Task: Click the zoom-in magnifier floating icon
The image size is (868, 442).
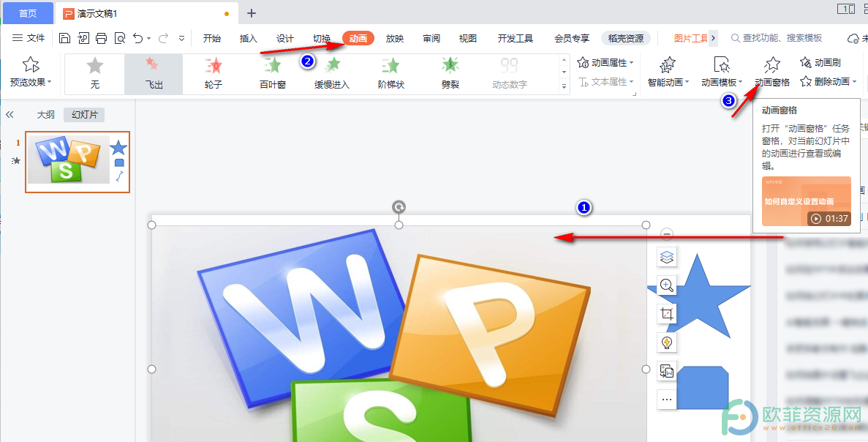Action: coord(667,286)
